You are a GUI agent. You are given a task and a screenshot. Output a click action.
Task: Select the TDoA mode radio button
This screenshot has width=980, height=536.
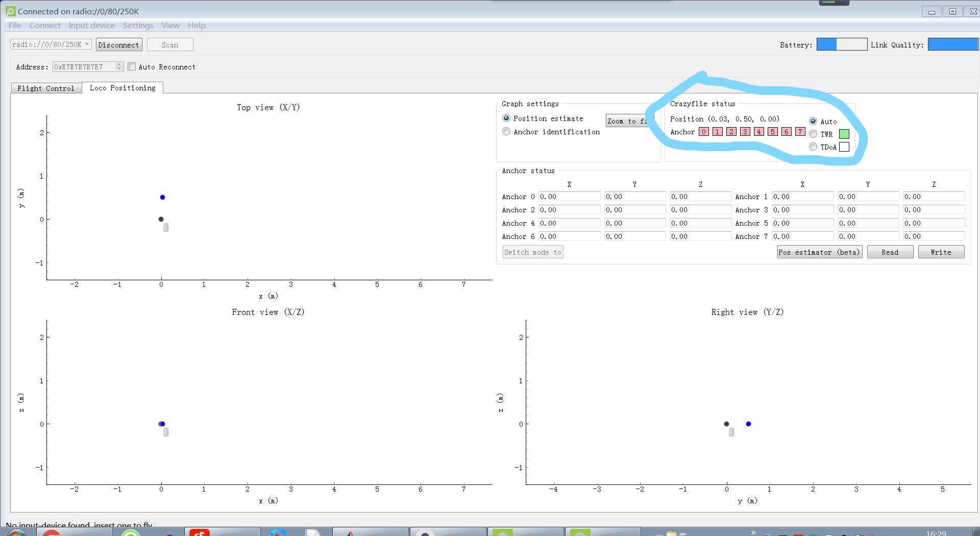click(813, 147)
